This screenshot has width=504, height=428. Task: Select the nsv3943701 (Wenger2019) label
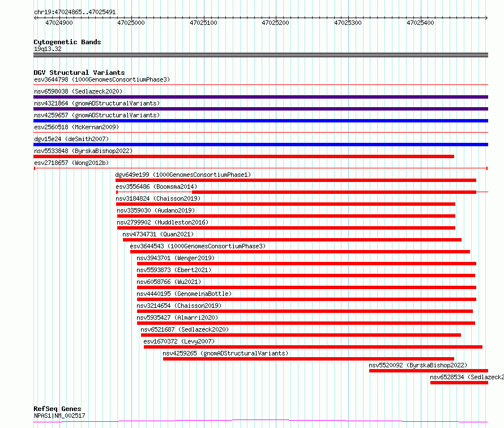(176, 258)
